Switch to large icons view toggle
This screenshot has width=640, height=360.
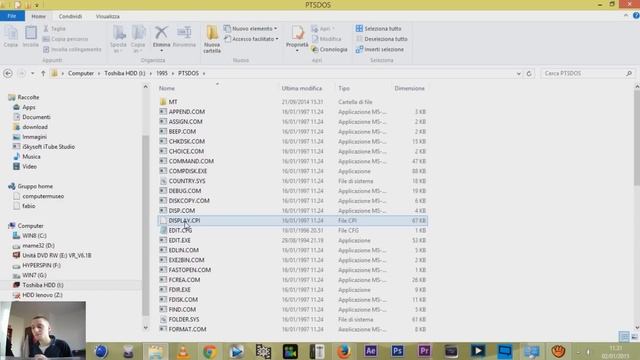(634, 336)
